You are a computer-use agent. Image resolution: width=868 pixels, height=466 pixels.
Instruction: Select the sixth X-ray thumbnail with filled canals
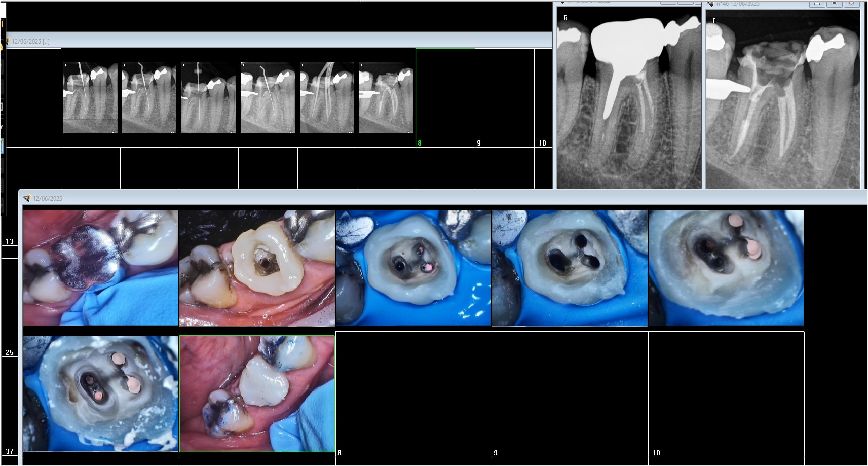click(386, 97)
